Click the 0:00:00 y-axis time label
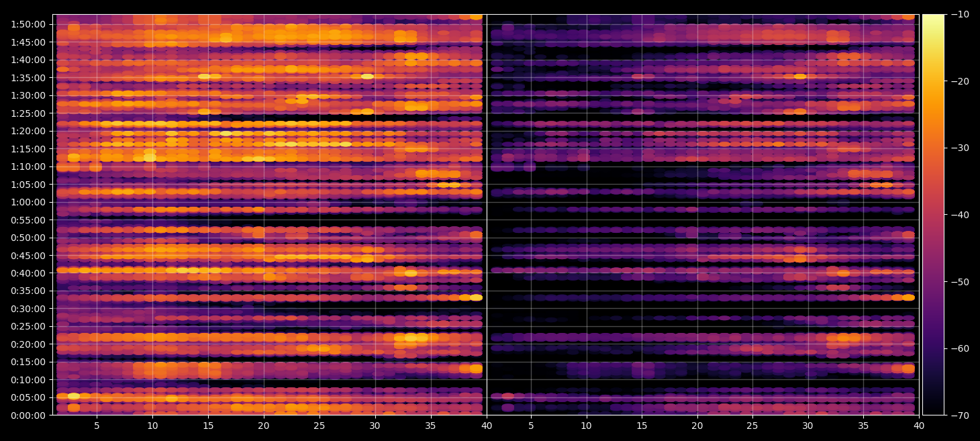Viewport: 980px width, 441px height. pos(28,415)
